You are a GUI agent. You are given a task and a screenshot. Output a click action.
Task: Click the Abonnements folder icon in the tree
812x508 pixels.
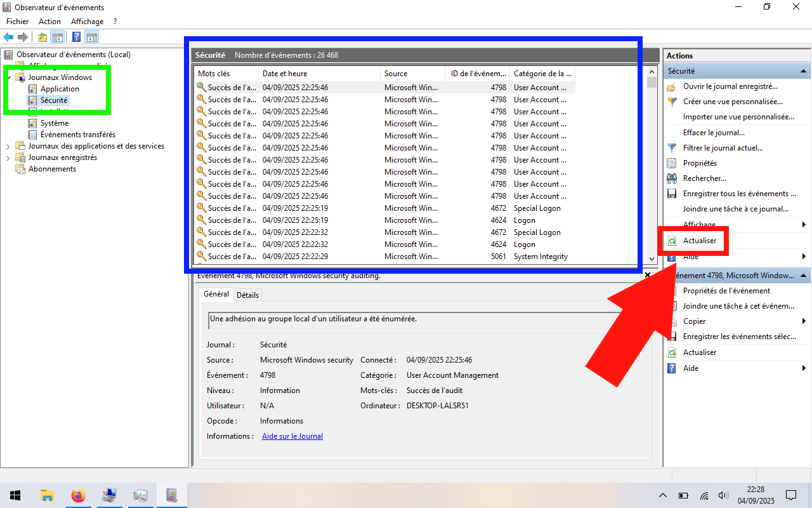20,169
